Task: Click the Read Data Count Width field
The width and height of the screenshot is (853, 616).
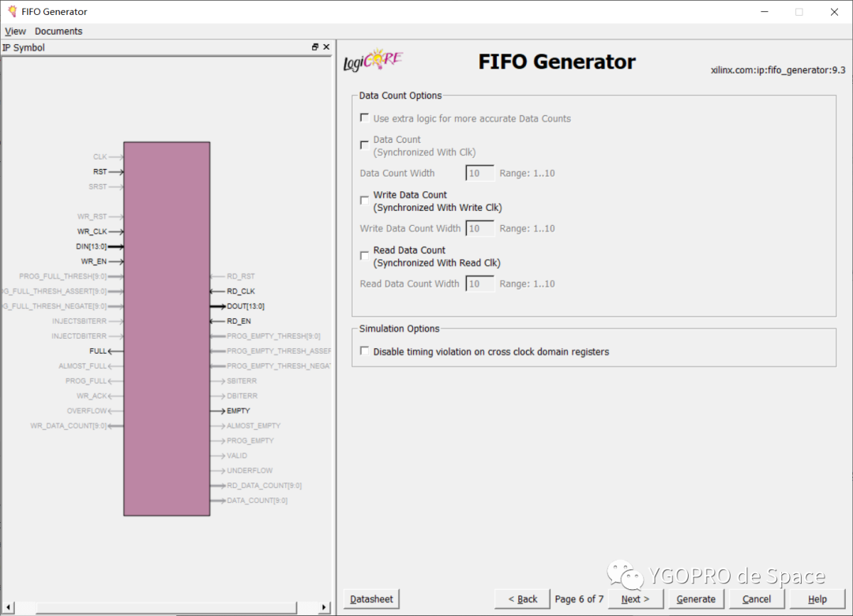Action: 480,284
